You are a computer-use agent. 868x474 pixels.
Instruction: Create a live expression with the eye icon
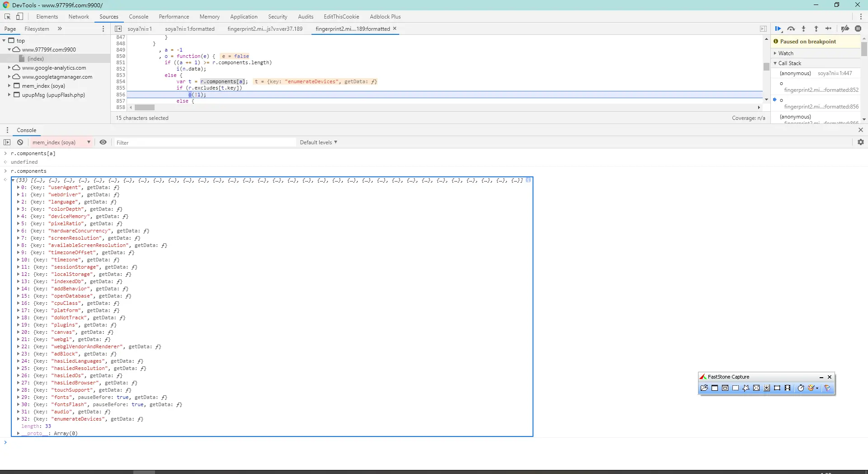coord(103,142)
